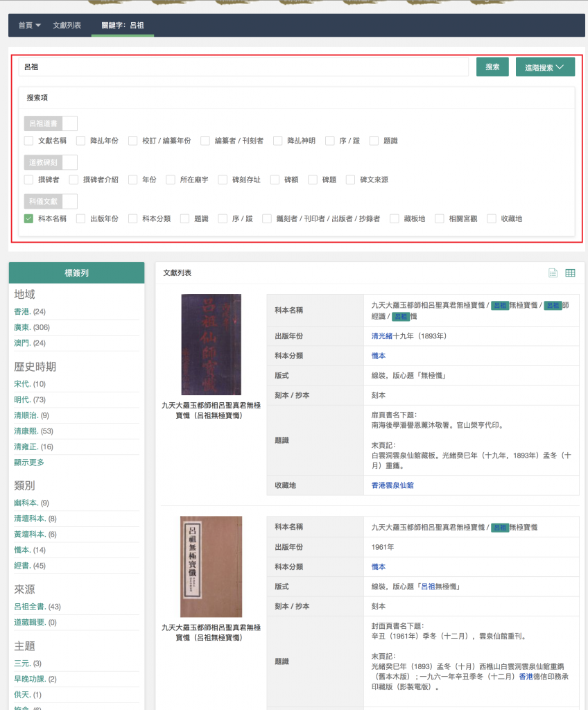
Task: Expand 顯示更多 under 歷史時期
Action: (29, 462)
